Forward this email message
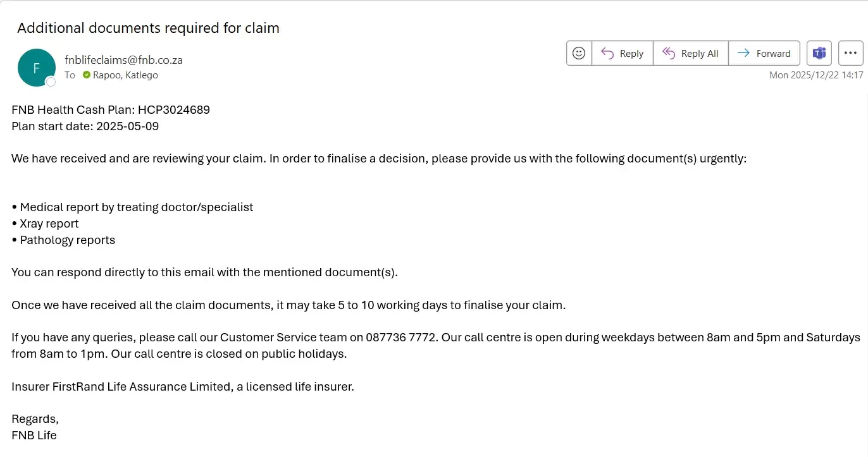This screenshot has width=868, height=457. (764, 54)
